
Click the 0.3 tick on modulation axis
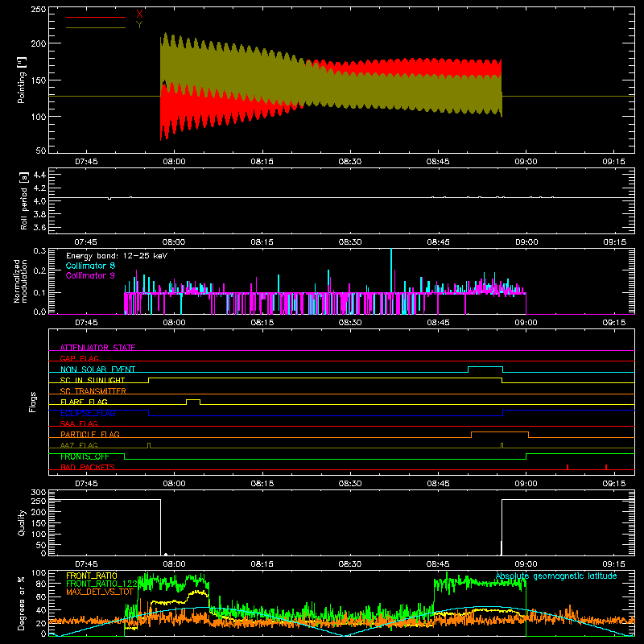coord(39,250)
